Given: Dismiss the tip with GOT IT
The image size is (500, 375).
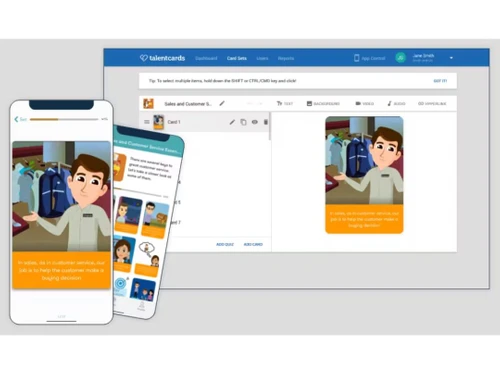Looking at the screenshot, I should (440, 81).
